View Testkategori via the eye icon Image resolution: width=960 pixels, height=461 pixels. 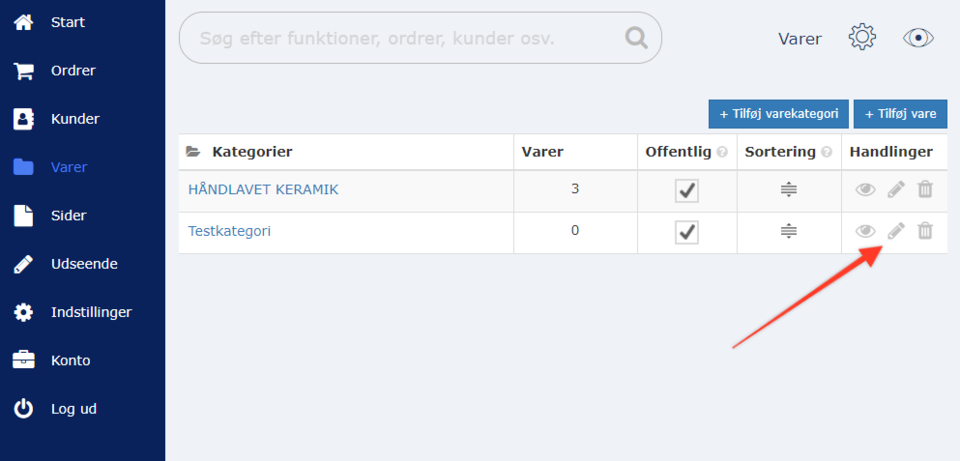[x=865, y=231]
